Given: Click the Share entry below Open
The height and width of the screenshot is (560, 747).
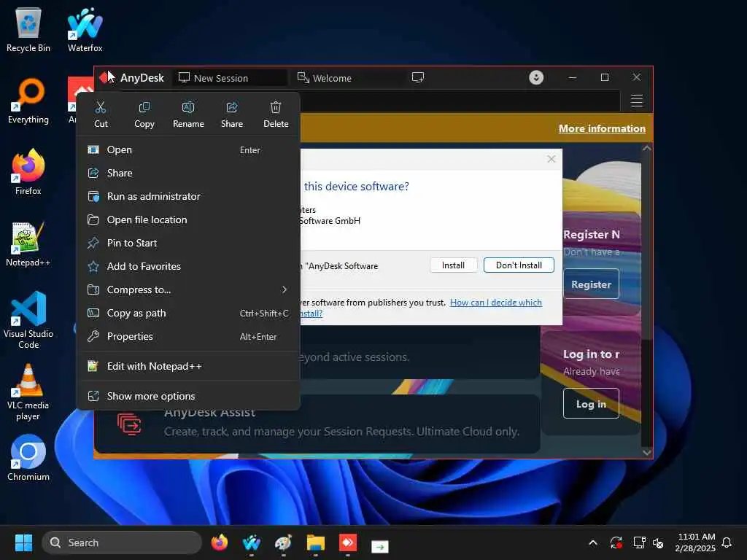Looking at the screenshot, I should pos(189,174).
